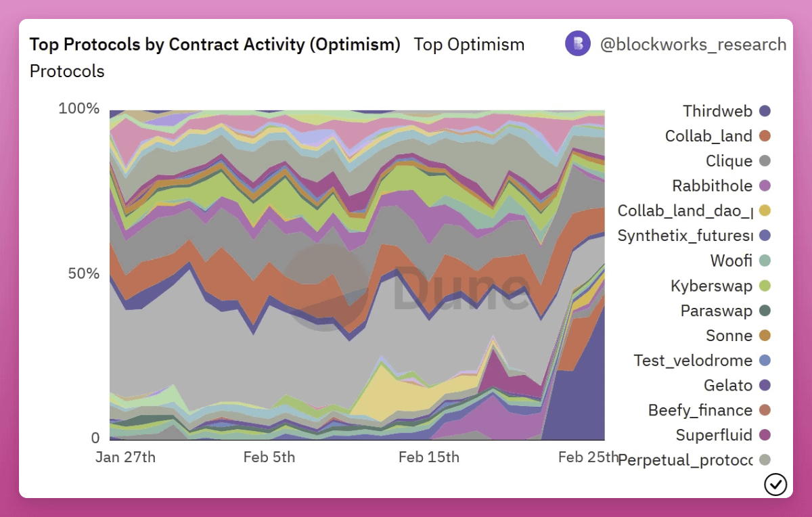Viewport: 812px width, 517px height.
Task: Open the @blockworks_research profile link
Action: coord(693,45)
